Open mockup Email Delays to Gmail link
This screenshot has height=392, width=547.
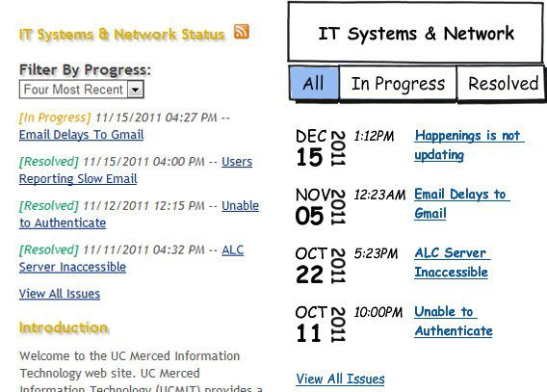coord(462,203)
